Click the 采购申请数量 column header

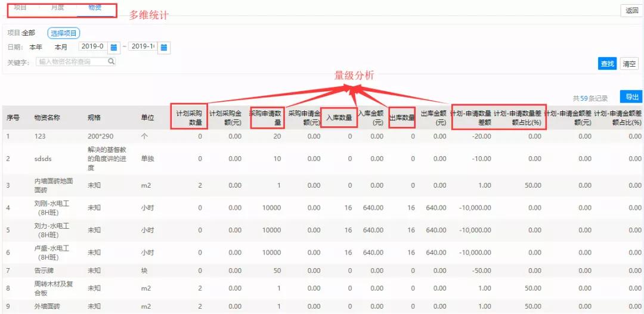[265, 117]
